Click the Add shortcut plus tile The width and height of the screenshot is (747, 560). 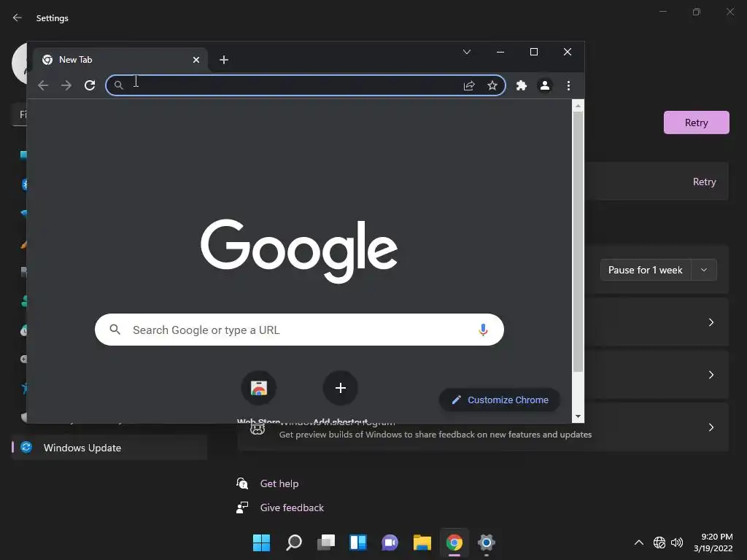click(340, 388)
